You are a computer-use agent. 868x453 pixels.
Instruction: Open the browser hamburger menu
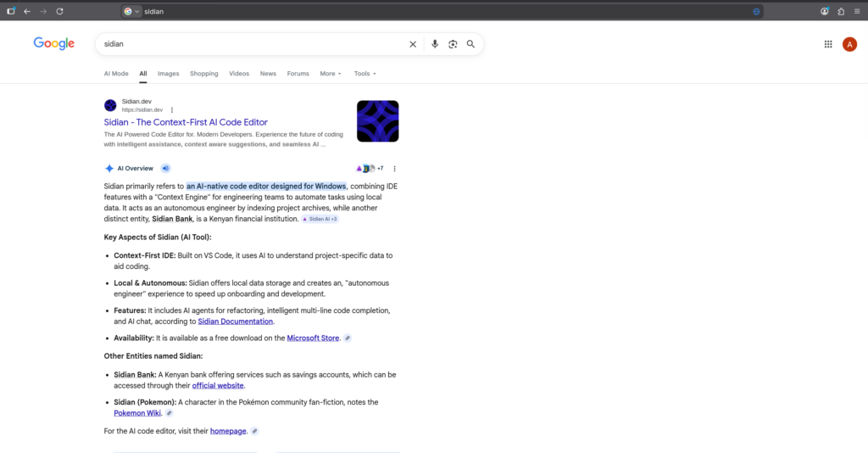click(857, 11)
